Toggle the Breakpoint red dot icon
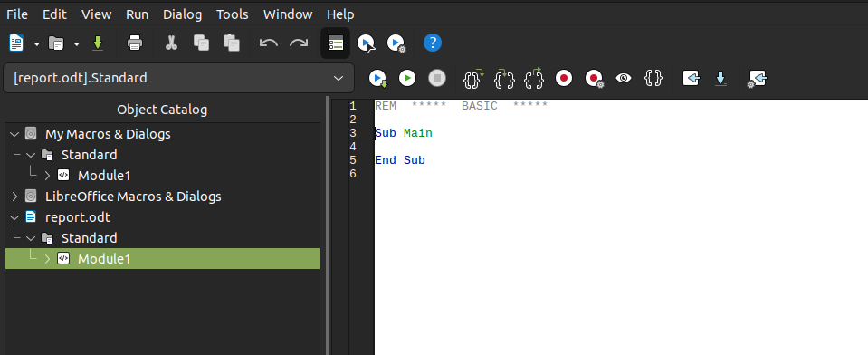Image resolution: width=868 pixels, height=355 pixels. tap(564, 78)
